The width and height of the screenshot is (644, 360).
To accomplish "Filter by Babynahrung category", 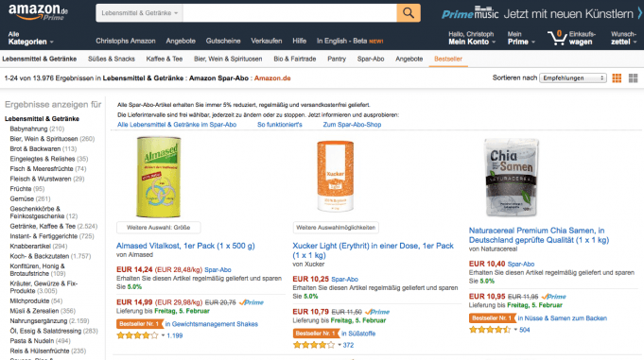I will [28, 129].
